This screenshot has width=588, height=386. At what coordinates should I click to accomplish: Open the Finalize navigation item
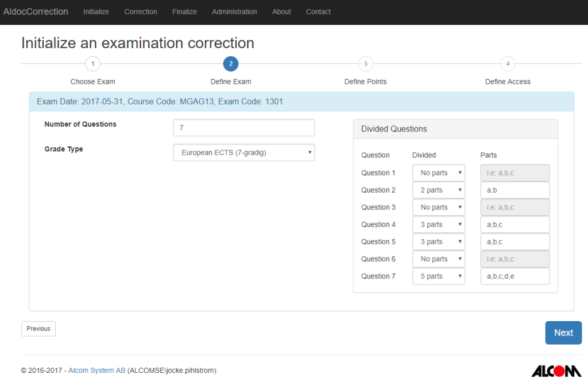[x=184, y=11]
